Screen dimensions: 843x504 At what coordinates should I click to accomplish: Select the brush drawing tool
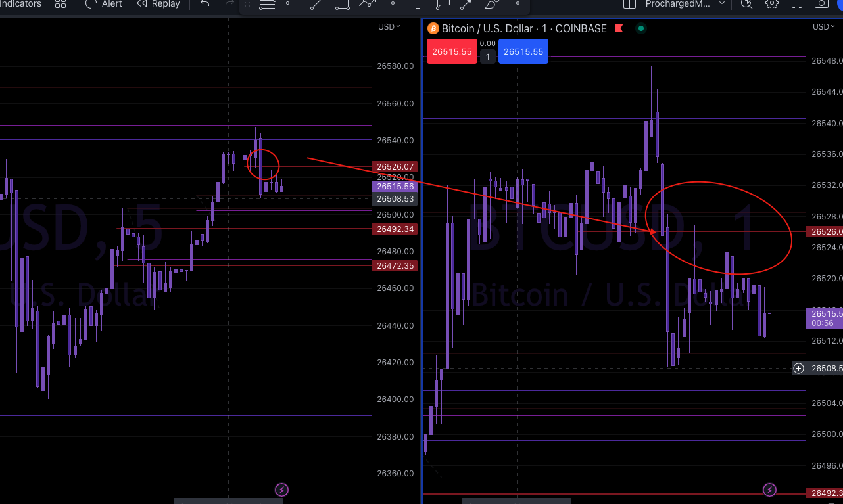click(491, 5)
